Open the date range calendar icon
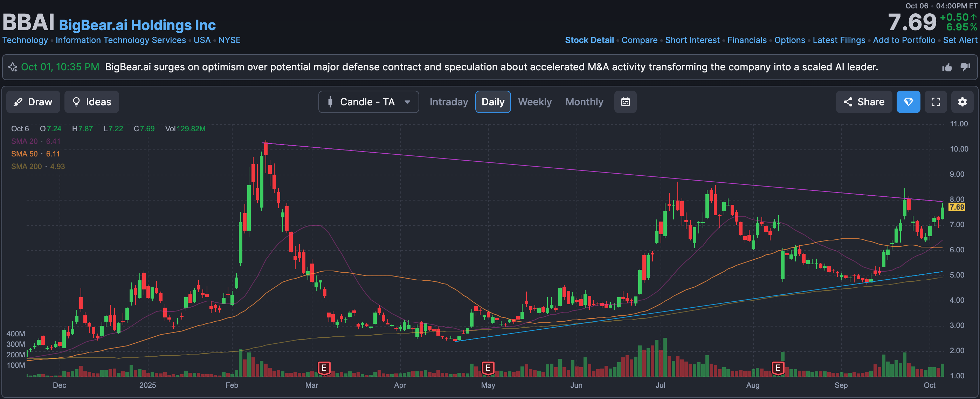 point(625,102)
